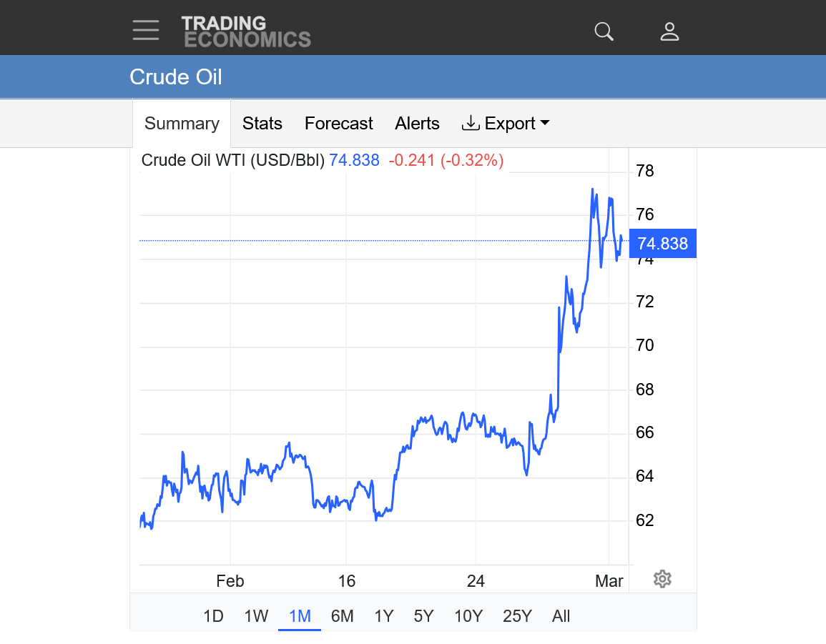The image size is (826, 644).
Task: Open chart settings gear icon
Action: 662,579
